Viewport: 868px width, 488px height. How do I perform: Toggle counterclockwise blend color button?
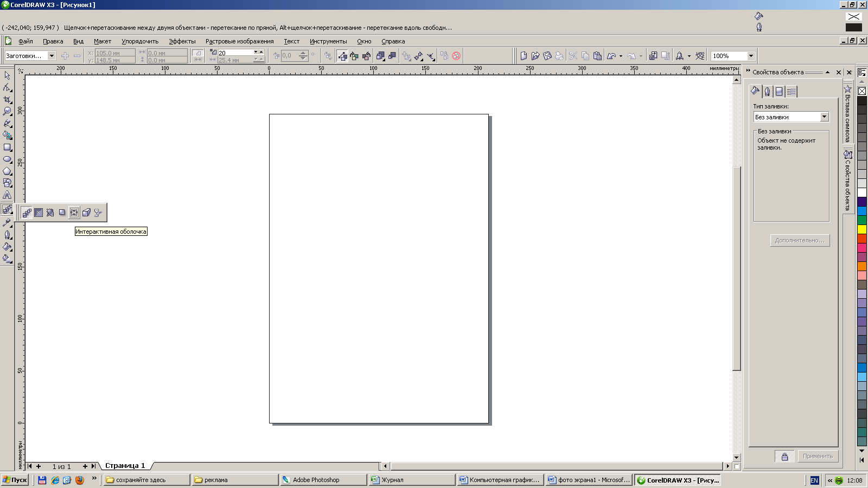click(366, 56)
